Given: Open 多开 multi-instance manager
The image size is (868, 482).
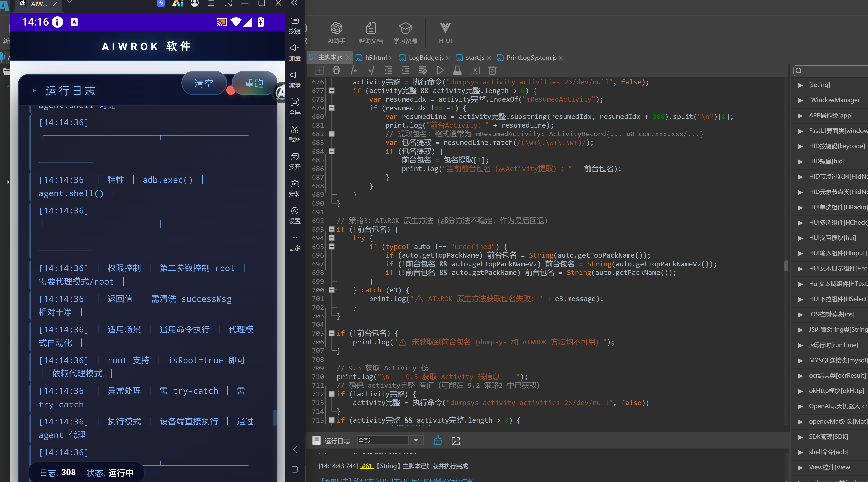Looking at the screenshot, I should point(295,161).
